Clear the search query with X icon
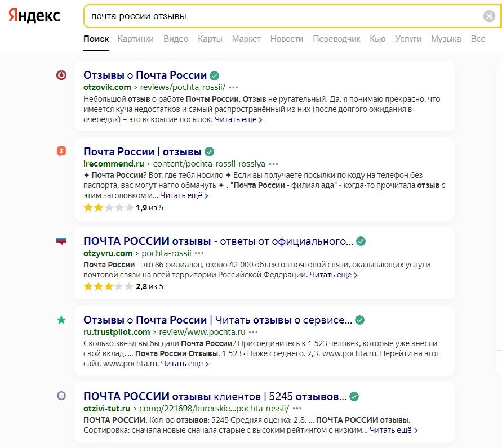502x448 pixels. 489,16
